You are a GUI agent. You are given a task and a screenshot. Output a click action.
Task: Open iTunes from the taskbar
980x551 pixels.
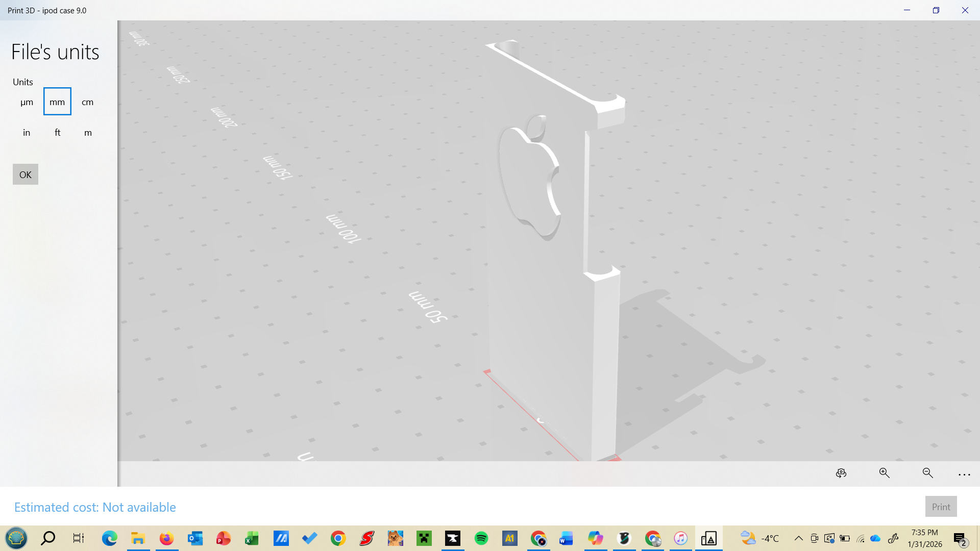[681, 538]
